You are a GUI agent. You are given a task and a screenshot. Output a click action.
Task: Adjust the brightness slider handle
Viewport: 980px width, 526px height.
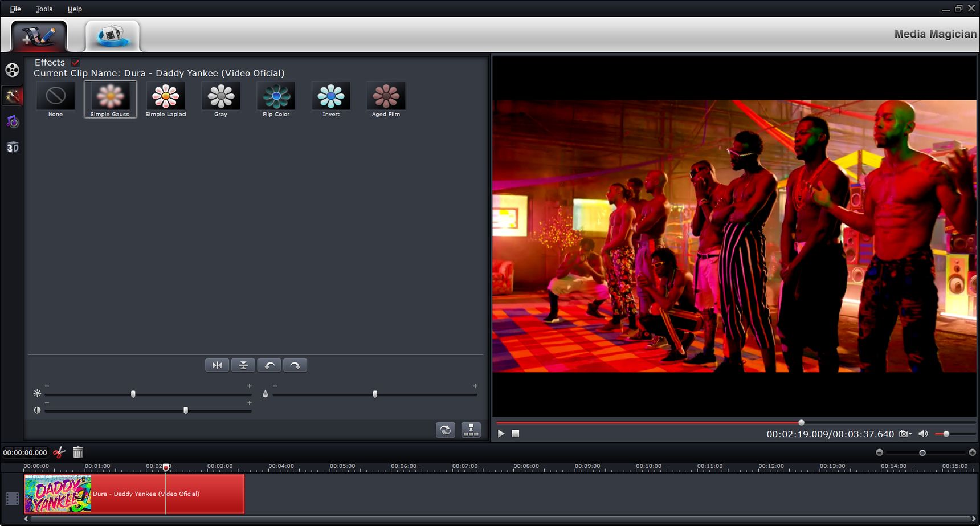pos(133,394)
